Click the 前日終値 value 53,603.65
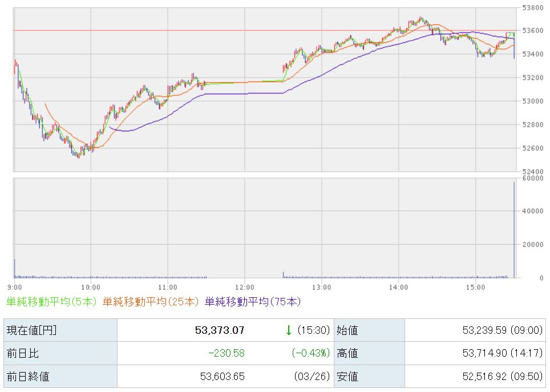The width and height of the screenshot is (550, 392). coord(223,377)
